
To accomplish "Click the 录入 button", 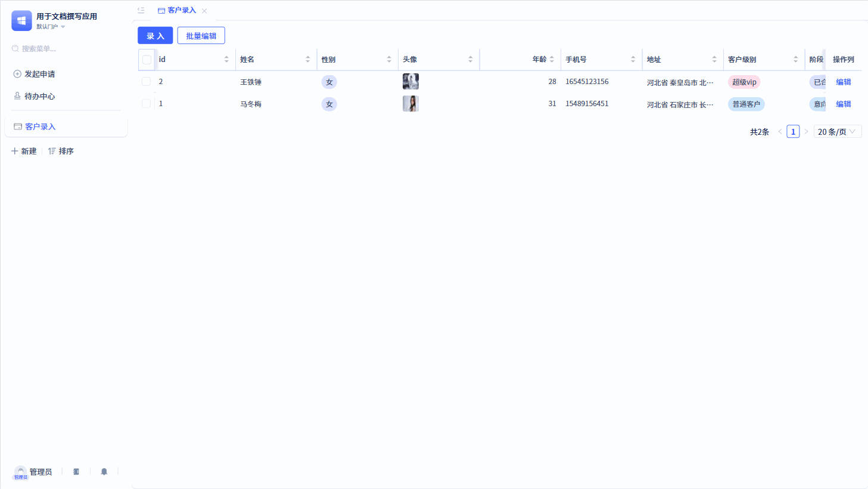I will 155,36.
